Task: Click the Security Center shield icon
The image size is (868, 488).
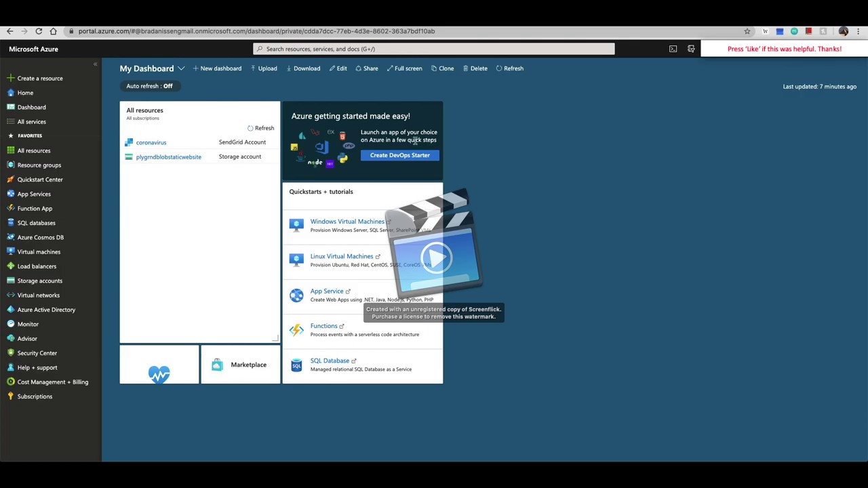Action: click(x=10, y=353)
